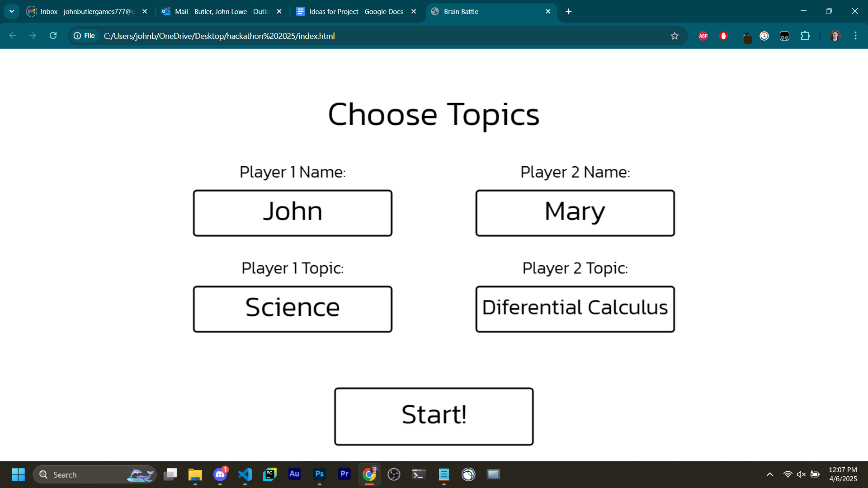Switch to the Inbox Gmail tab
868x488 pixels.
tap(86, 11)
